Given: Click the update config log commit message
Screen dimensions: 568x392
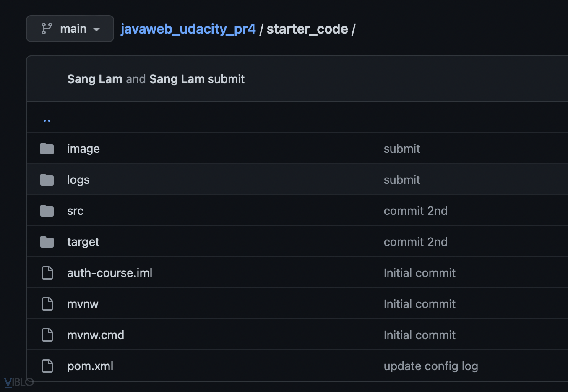Looking at the screenshot, I should (x=431, y=366).
